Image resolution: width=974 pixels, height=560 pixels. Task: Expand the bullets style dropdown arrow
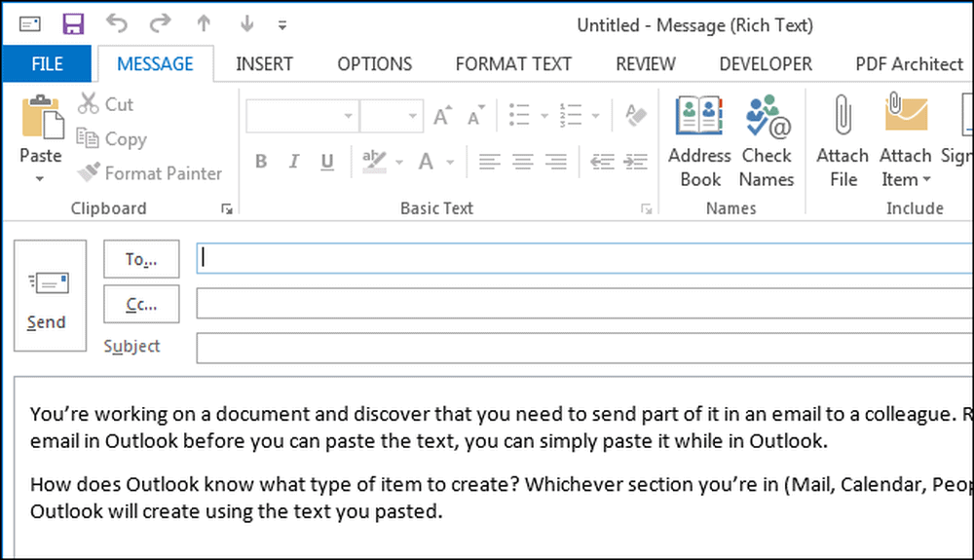[544, 116]
